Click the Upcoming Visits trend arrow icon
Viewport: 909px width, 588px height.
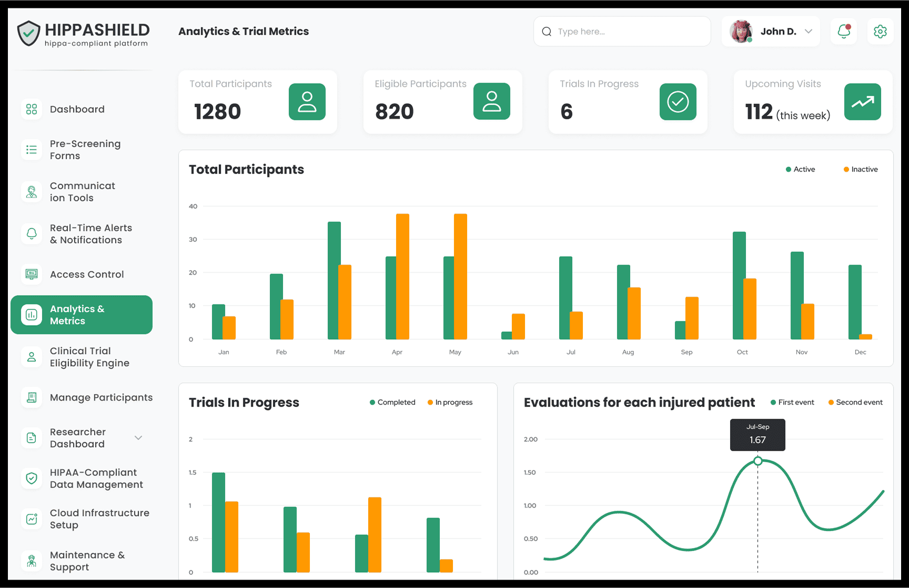tap(862, 102)
